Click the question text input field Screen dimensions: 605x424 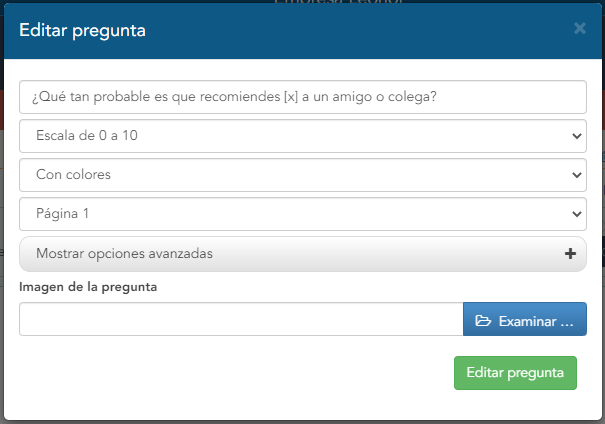click(303, 97)
